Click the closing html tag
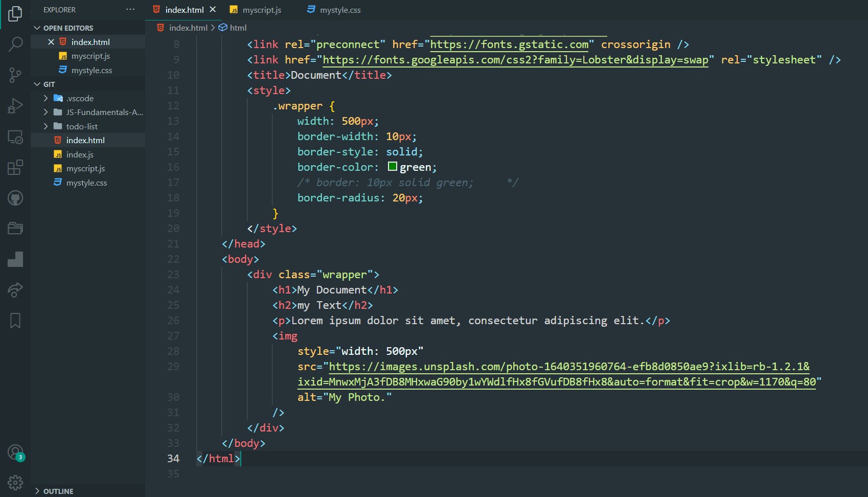This screenshot has height=497, width=868. (x=218, y=459)
